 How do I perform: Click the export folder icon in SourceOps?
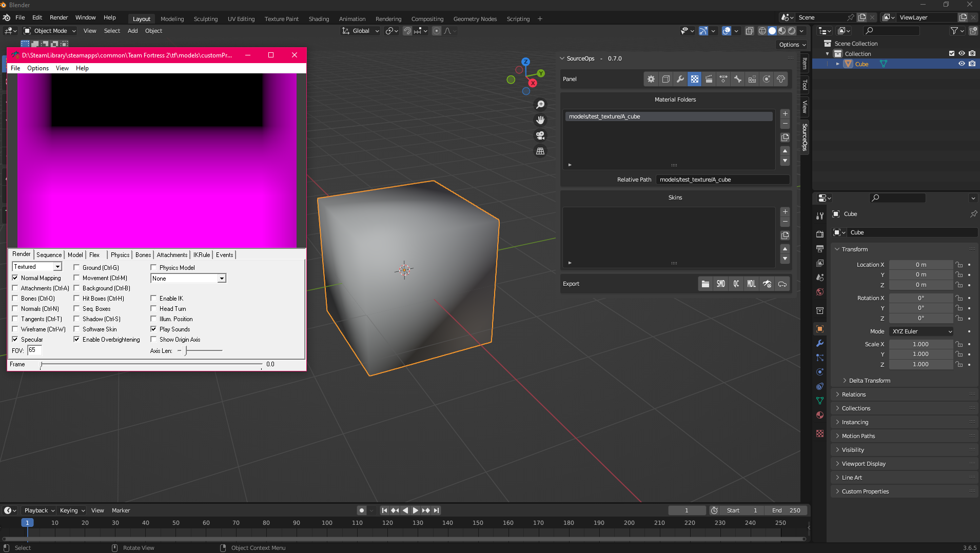[705, 284]
